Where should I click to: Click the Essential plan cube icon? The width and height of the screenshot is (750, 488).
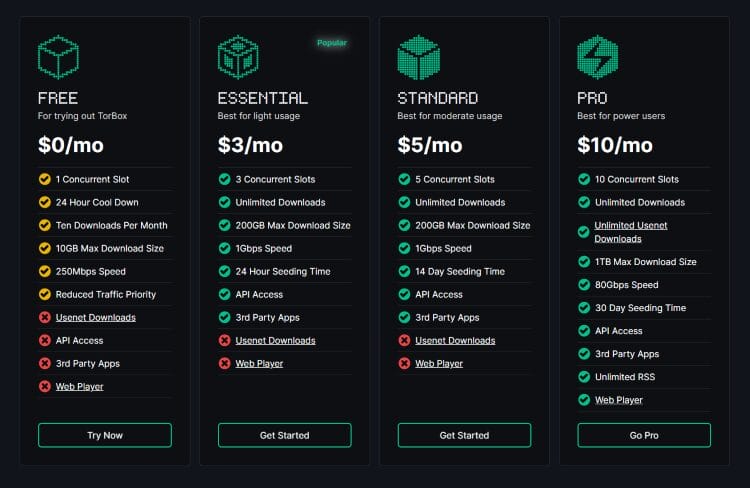point(238,57)
